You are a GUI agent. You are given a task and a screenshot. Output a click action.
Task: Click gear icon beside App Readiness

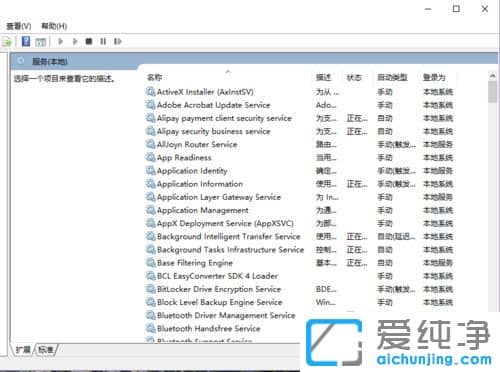click(151, 157)
